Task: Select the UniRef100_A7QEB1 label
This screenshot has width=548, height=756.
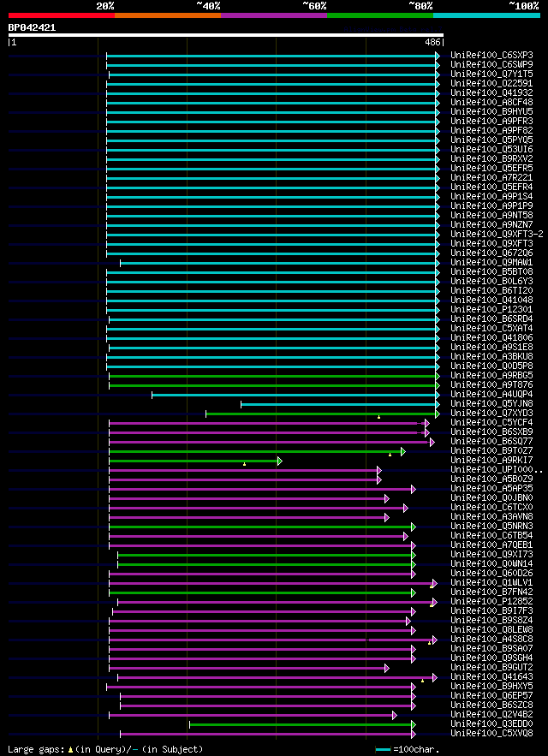Action: click(491, 545)
